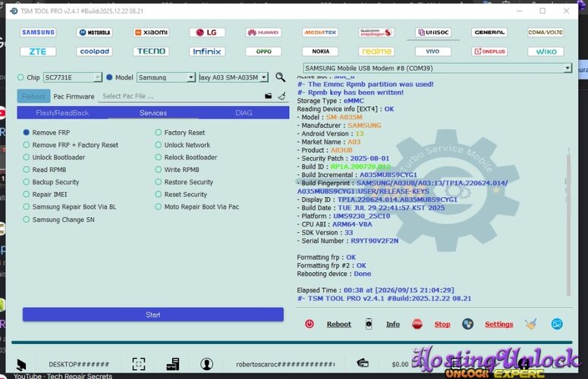Select the Qualcomm Snapdragon logo
Viewport: 588px width, 379px height.
click(376, 32)
